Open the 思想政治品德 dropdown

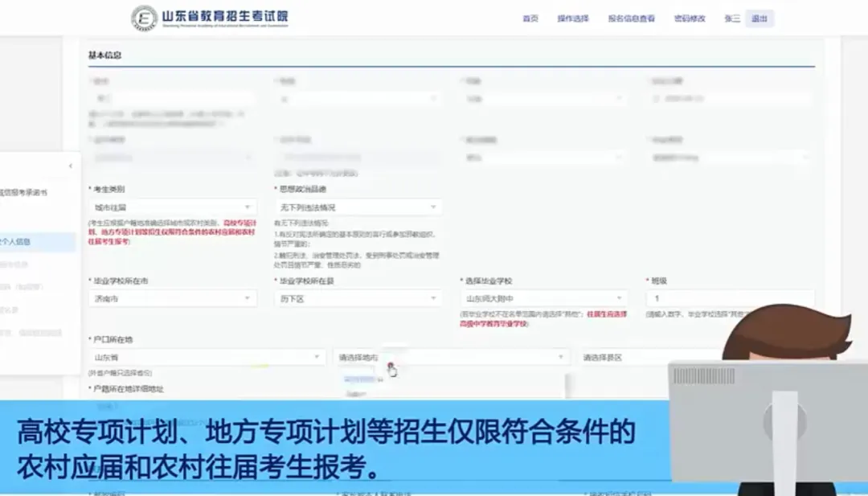[x=358, y=207]
